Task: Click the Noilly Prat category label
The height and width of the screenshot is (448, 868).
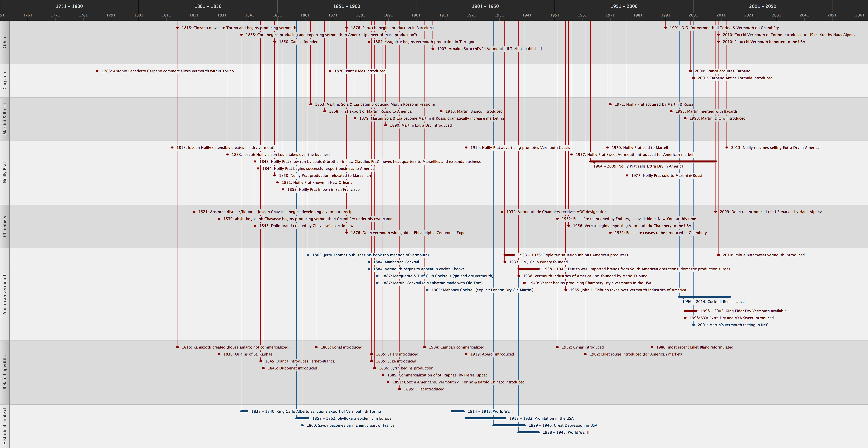Action: 5,173
